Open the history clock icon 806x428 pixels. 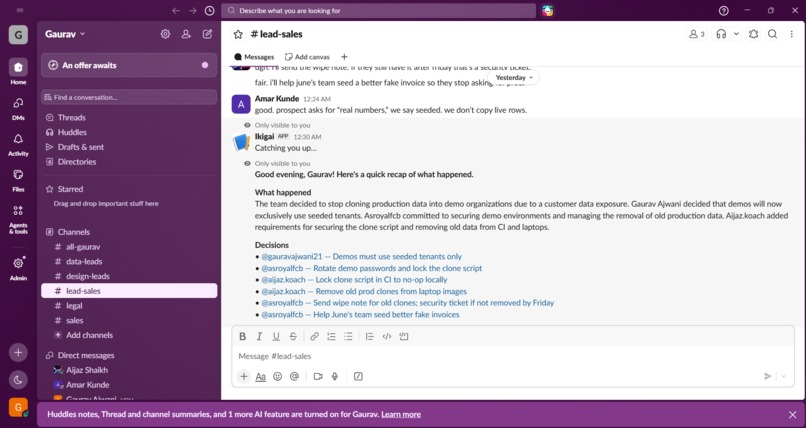tap(209, 10)
